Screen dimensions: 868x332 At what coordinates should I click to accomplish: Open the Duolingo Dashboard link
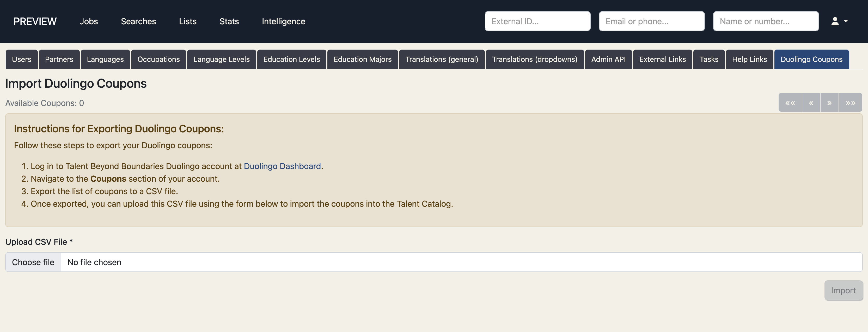[282, 166]
